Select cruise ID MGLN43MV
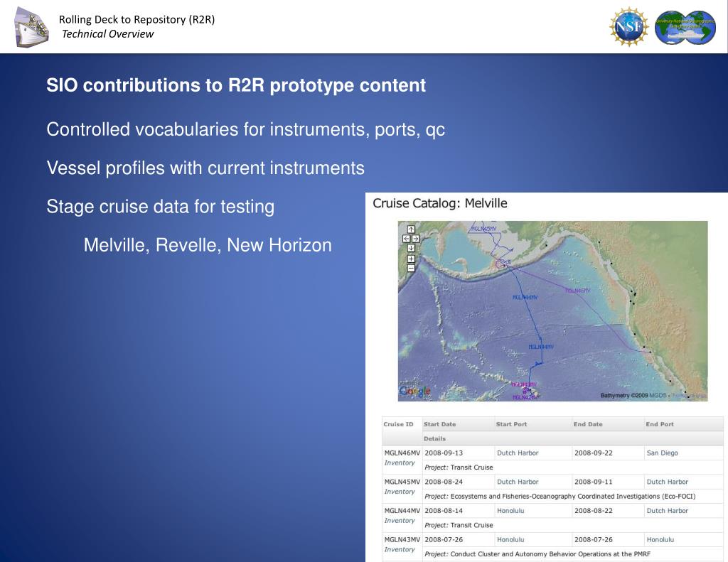Viewport: 728px width, 562px height. tap(402, 540)
